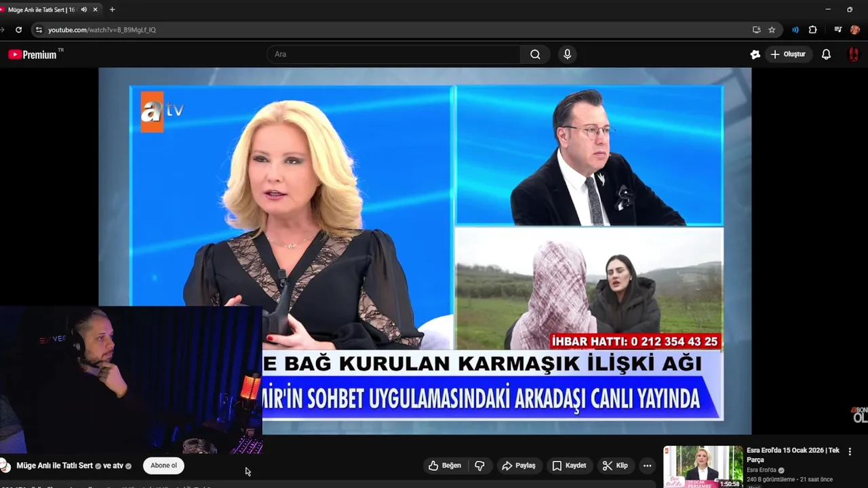Start voice search with the microphone icon
Viewport: 868px width, 488px height.
click(568, 54)
